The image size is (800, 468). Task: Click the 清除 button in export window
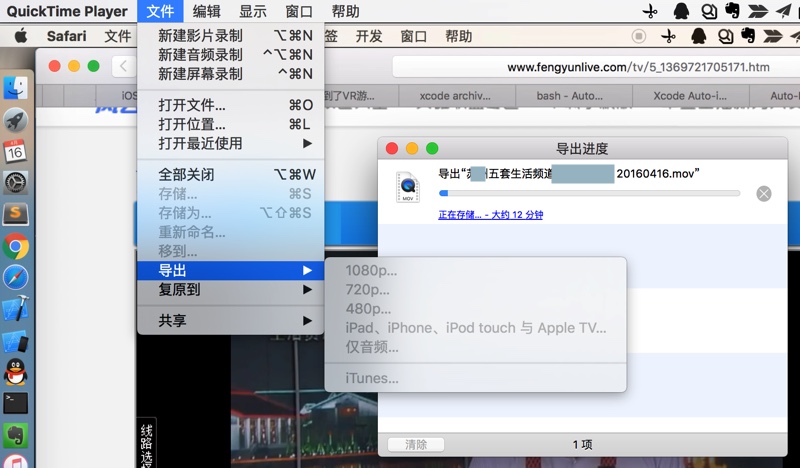pyautogui.click(x=416, y=445)
